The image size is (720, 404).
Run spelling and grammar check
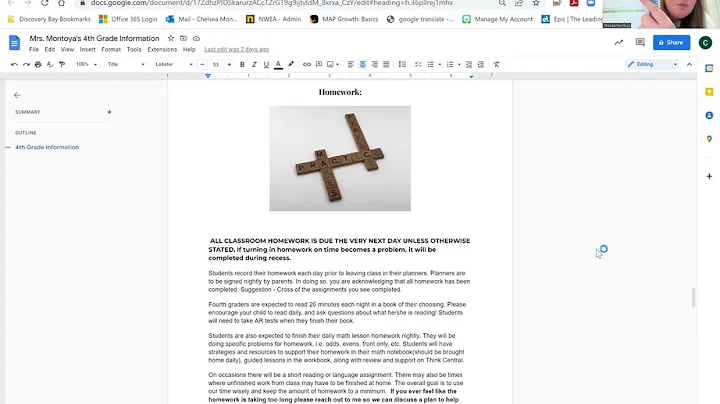[x=50, y=64]
